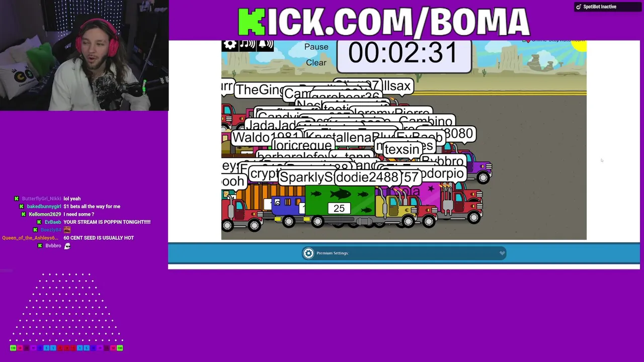The image size is (644, 362).
Task: Toggle the bell alarm sound icon
Action: [x=265, y=45]
